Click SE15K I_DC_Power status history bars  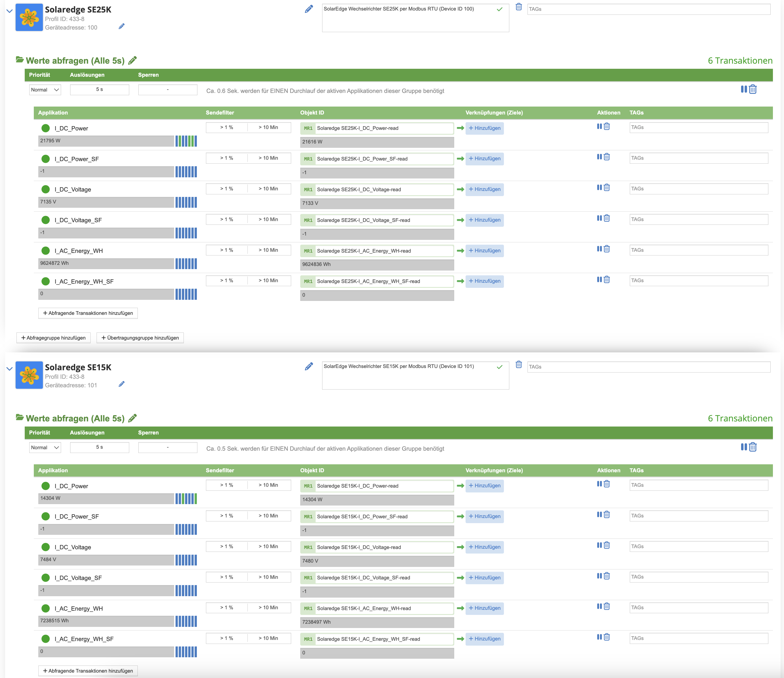point(186,499)
